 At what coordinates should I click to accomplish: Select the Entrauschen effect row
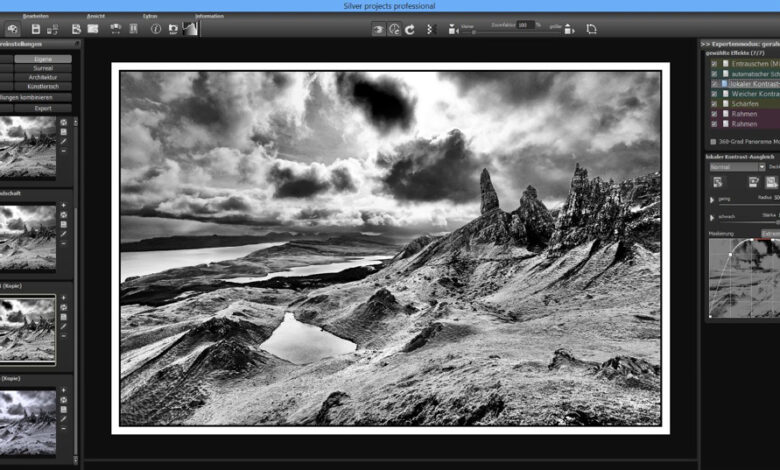[745, 64]
